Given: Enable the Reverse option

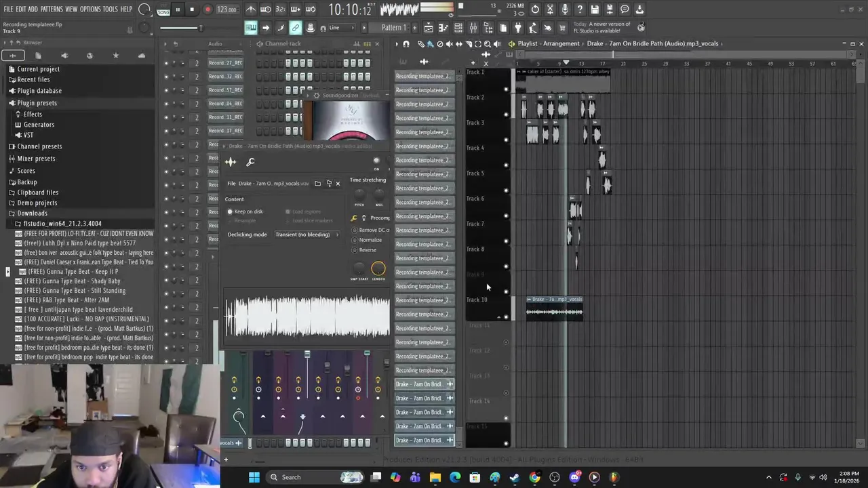Looking at the screenshot, I should 364,250.
